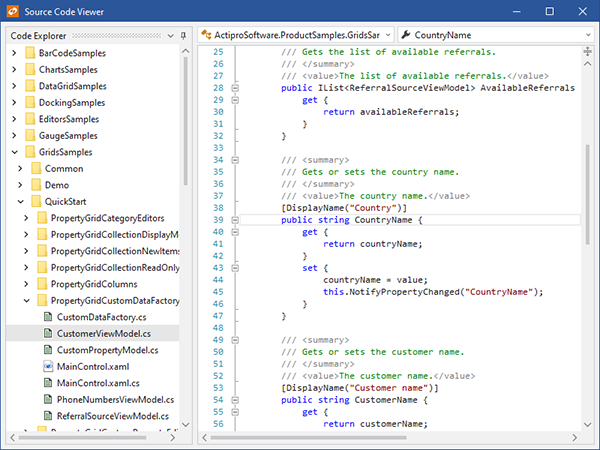
Task: Collapse CountryName property outline at line 39
Action: [235, 220]
